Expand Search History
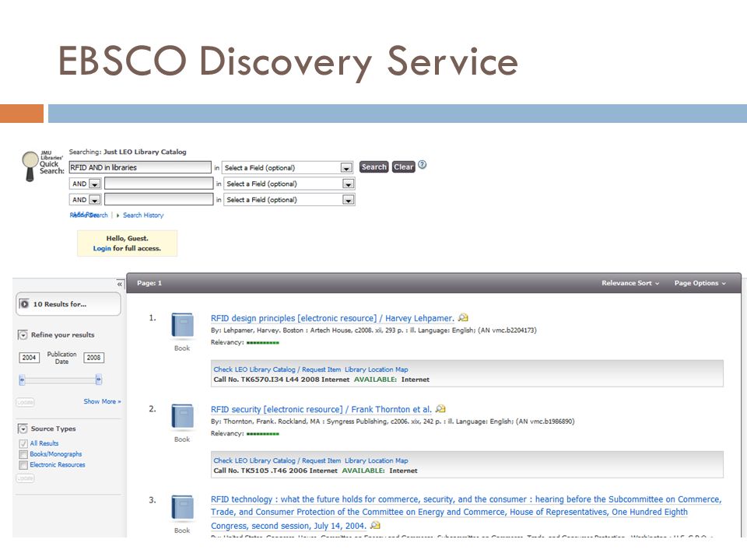 (143, 215)
